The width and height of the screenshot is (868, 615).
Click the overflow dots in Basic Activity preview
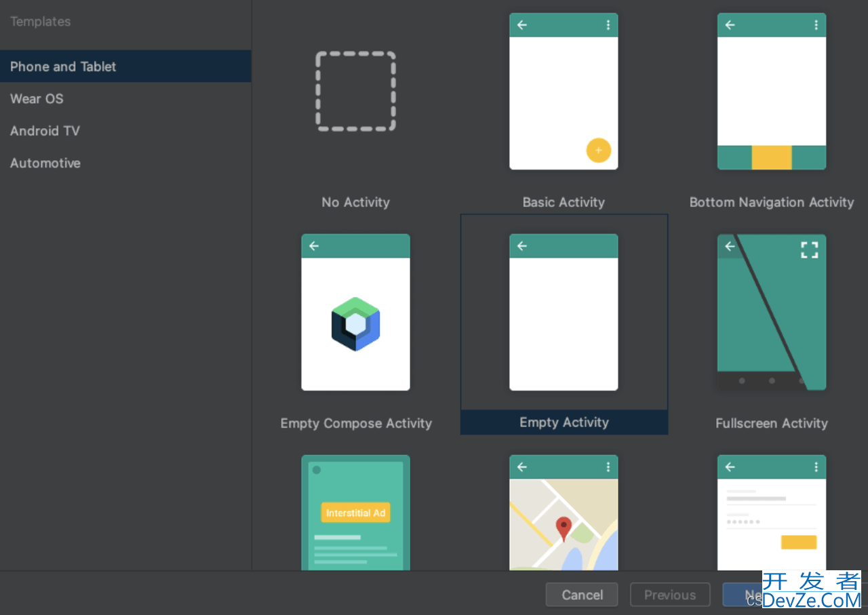tap(608, 25)
